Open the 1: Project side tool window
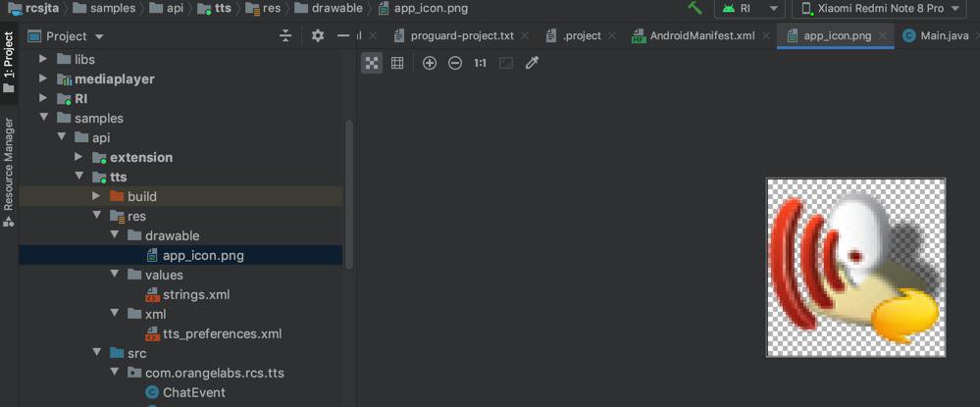The width and height of the screenshot is (980, 407). [9, 63]
